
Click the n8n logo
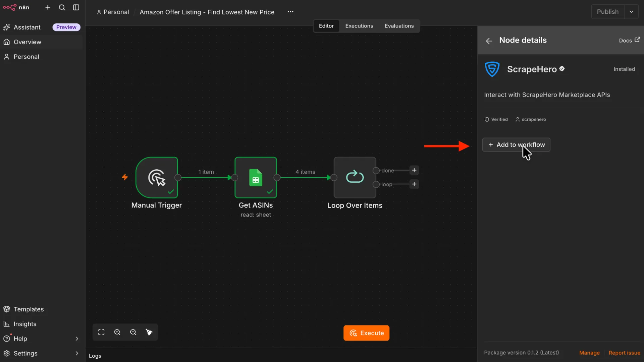16,7
